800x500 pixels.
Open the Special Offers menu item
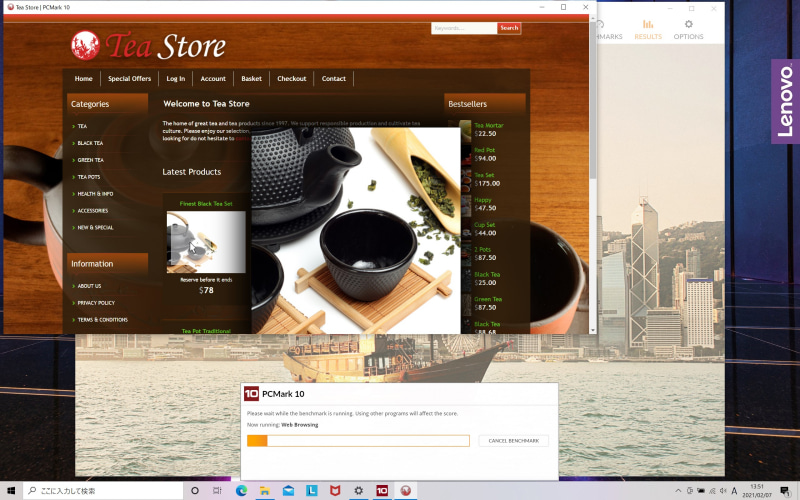[130, 79]
